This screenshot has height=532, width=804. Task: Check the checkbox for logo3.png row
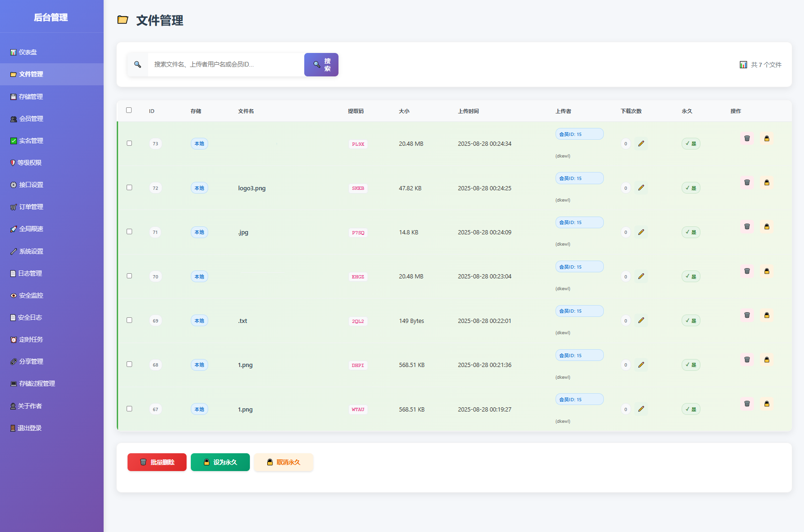pos(129,187)
